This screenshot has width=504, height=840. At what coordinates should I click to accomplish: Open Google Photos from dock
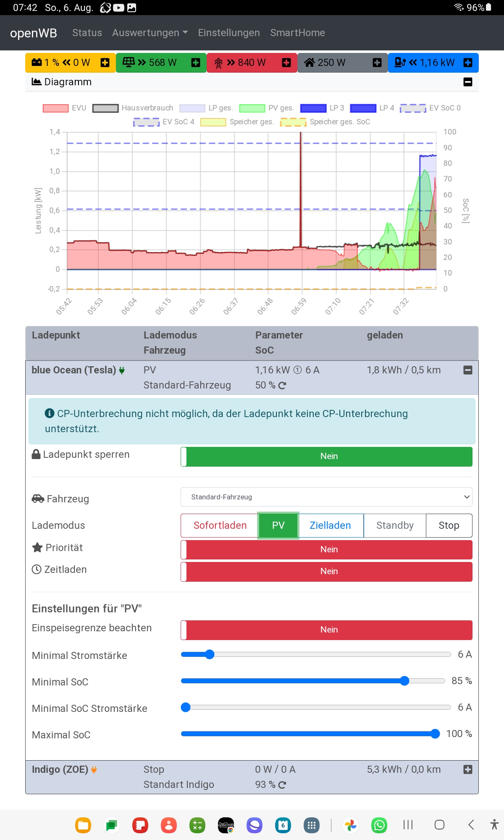point(351,825)
